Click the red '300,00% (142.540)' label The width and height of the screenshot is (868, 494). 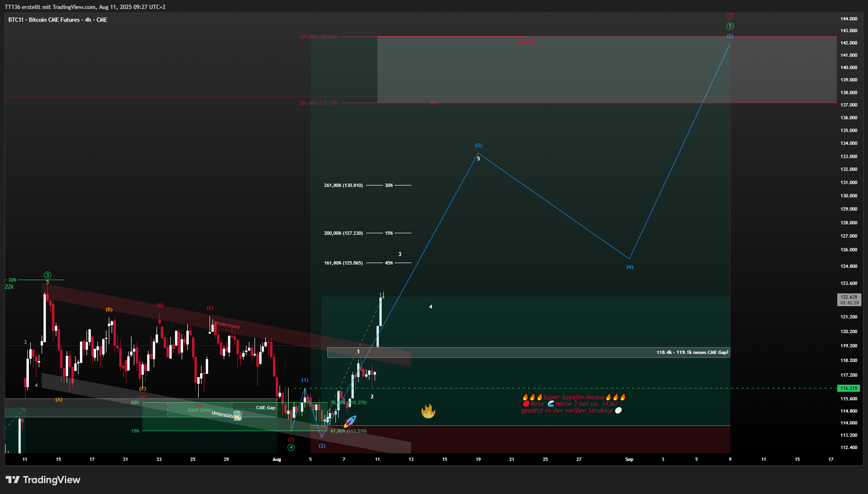pyautogui.click(x=318, y=37)
